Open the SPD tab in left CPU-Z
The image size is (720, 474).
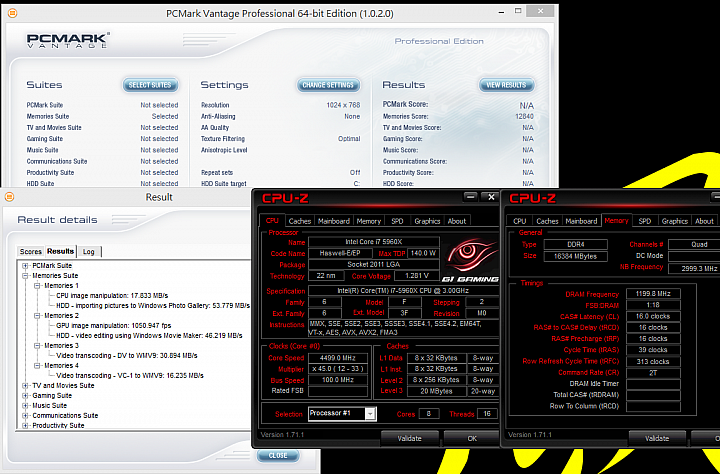pyautogui.click(x=397, y=221)
